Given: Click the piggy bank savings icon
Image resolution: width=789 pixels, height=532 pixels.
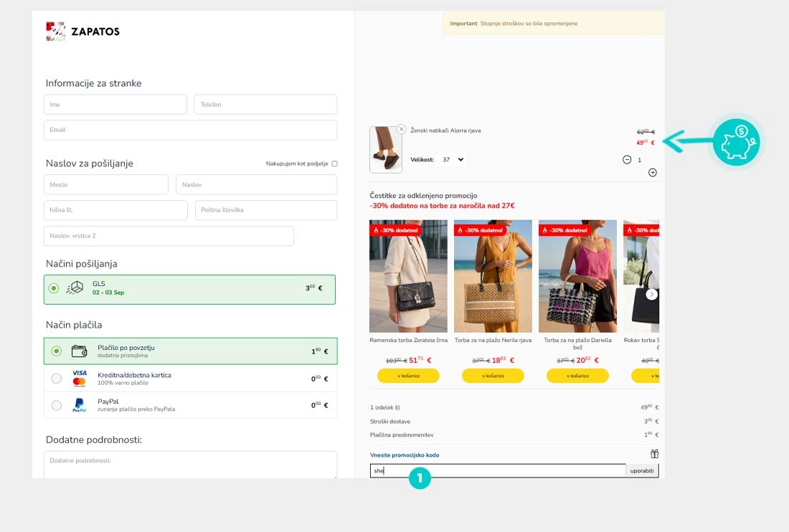Looking at the screenshot, I should point(736,142).
